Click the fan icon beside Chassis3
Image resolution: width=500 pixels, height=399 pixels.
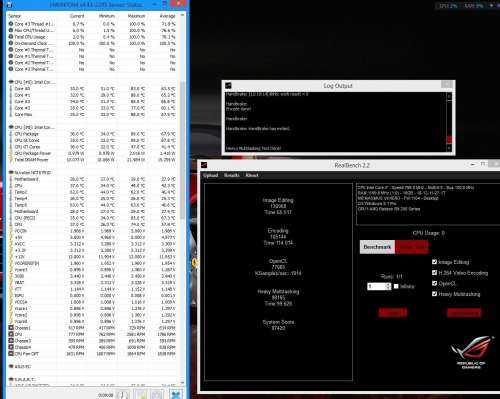(x=11, y=341)
